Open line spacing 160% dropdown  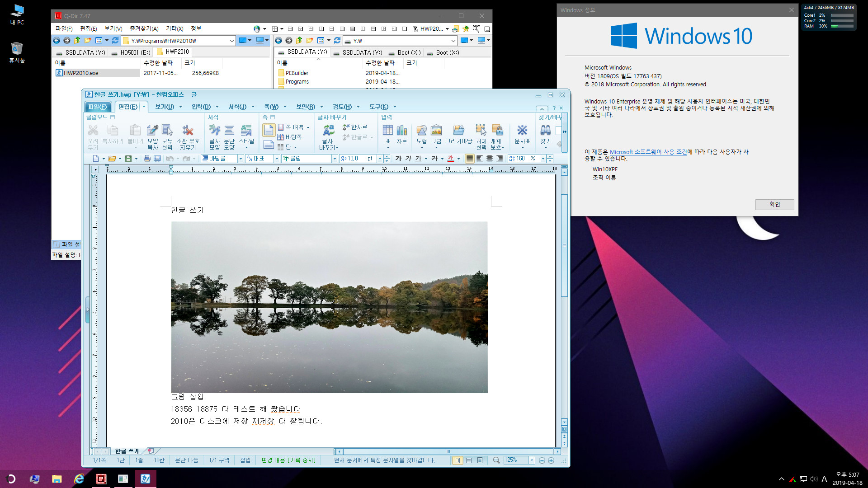point(543,159)
